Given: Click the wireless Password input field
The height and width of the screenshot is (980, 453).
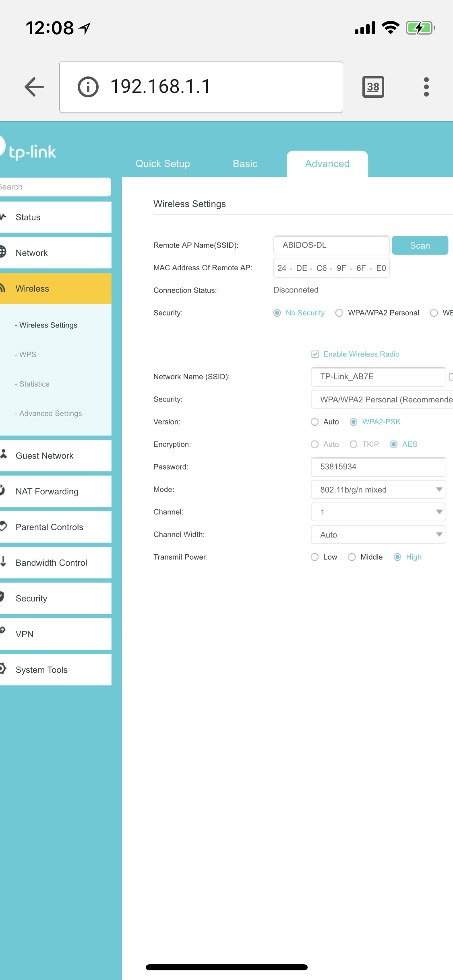Looking at the screenshot, I should (x=378, y=467).
